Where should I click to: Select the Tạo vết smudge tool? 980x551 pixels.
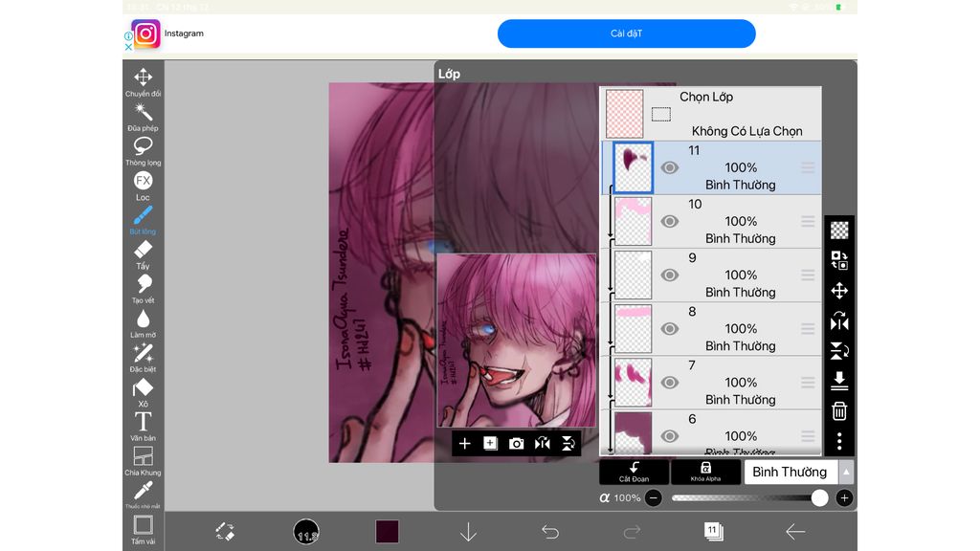[144, 289]
